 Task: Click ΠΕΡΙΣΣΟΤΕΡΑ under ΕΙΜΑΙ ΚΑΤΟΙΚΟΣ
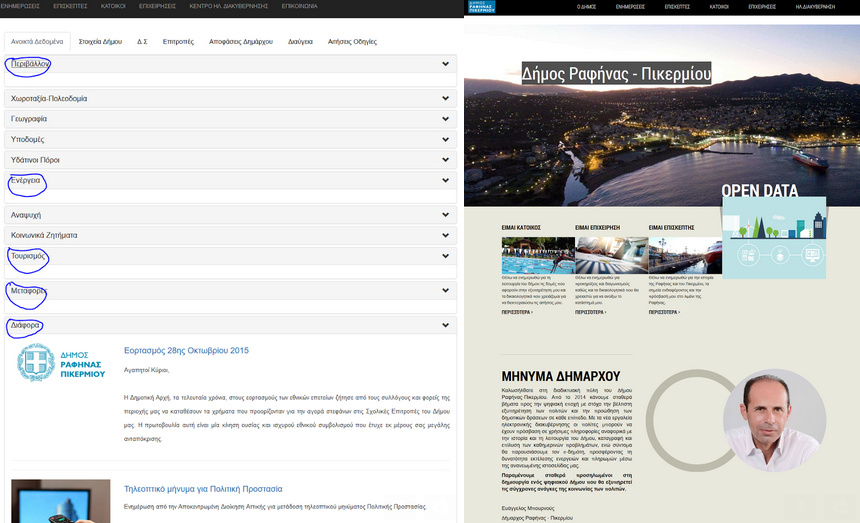(x=517, y=312)
